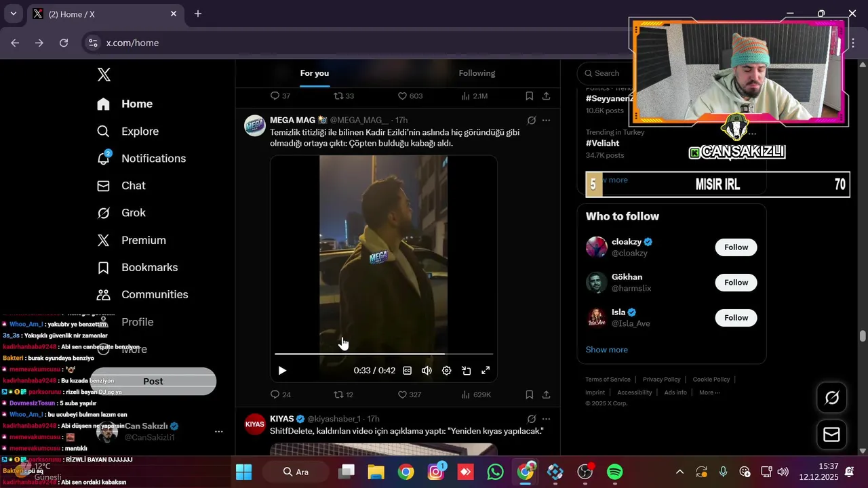Open Notifications with the 2 badge

(141, 159)
